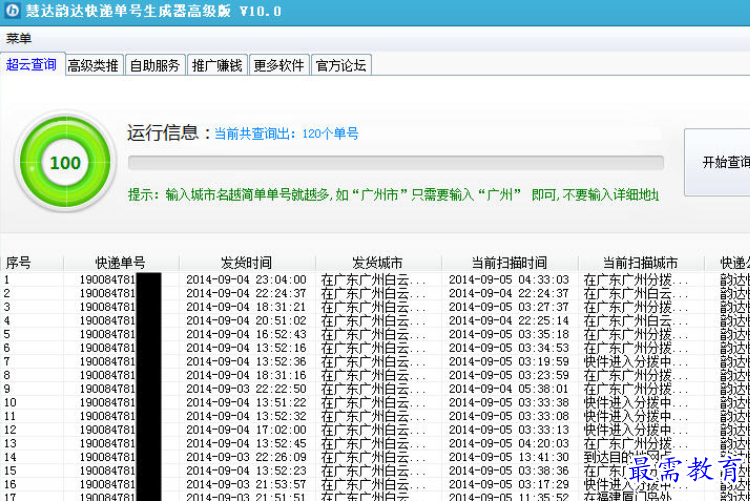This screenshot has height=501, width=750.
Task: Select scan time 2014-09-05 03:33:08
Action: pyautogui.click(x=509, y=416)
